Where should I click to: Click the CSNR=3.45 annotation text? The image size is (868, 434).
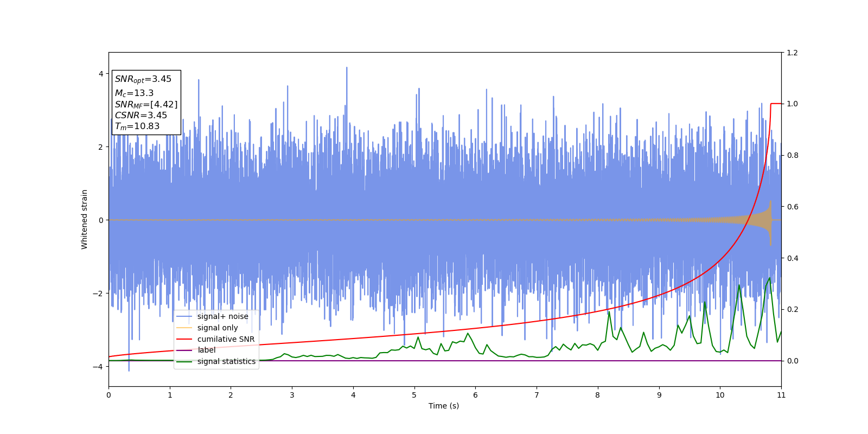pos(141,116)
